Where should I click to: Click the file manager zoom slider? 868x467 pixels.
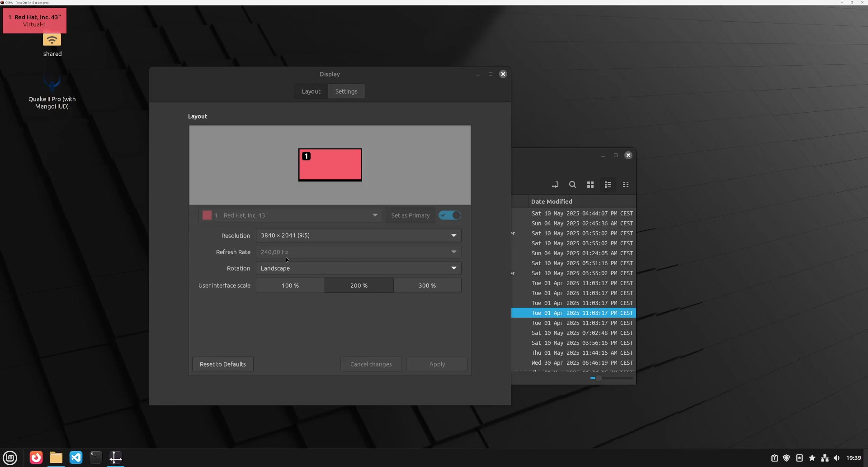(x=611, y=378)
